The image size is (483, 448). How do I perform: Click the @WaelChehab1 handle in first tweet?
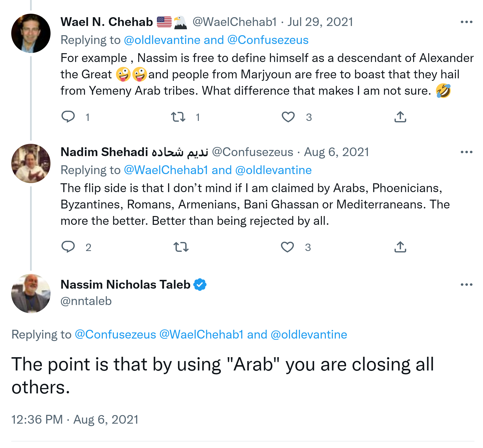[x=234, y=22]
